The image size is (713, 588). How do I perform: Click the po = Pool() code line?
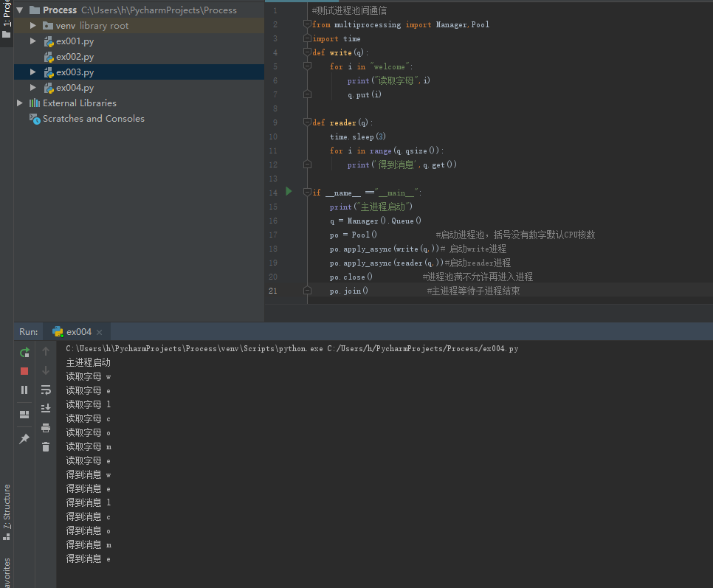pyautogui.click(x=354, y=235)
